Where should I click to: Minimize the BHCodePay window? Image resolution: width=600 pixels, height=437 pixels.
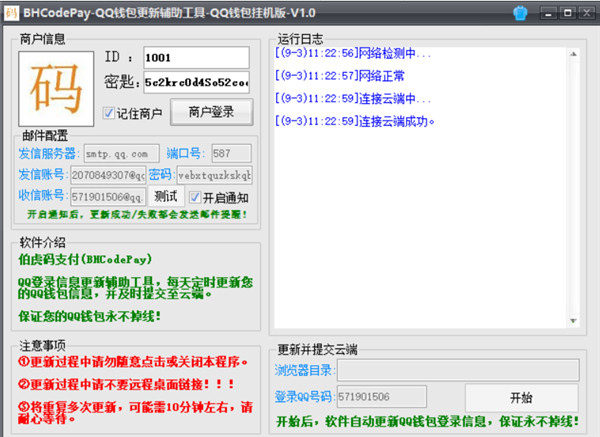coord(549,13)
